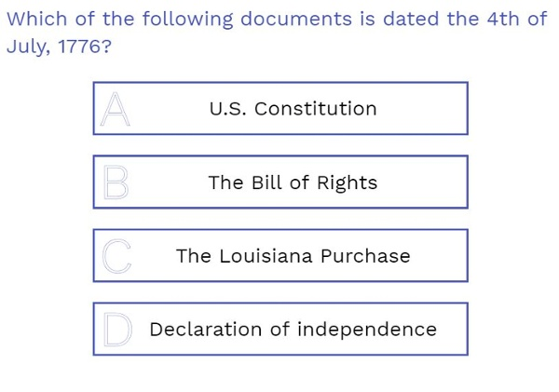
Task: Click the 1776 year in the question
Action: 80,47
